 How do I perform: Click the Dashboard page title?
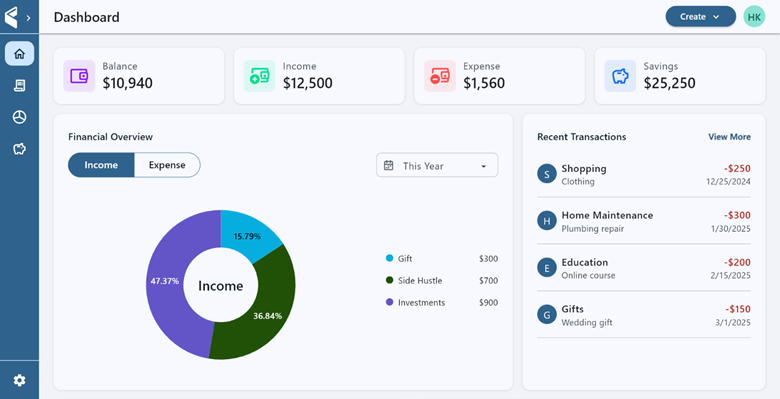pos(87,17)
